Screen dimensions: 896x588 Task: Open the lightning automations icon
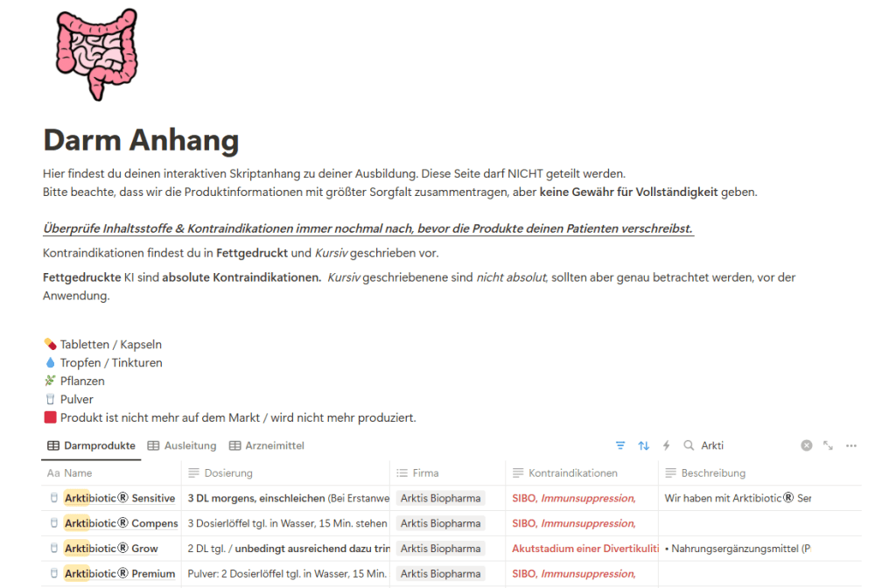pos(666,445)
